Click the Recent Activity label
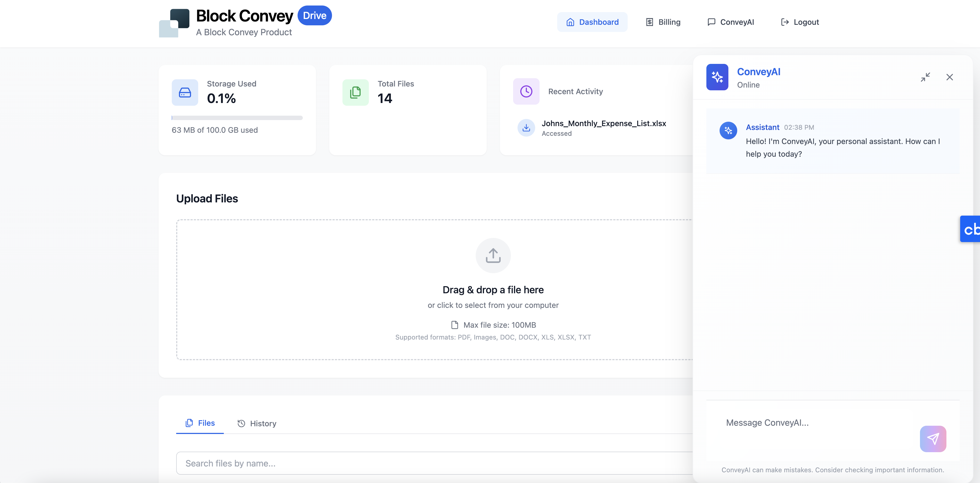This screenshot has width=980, height=483. coord(575,91)
